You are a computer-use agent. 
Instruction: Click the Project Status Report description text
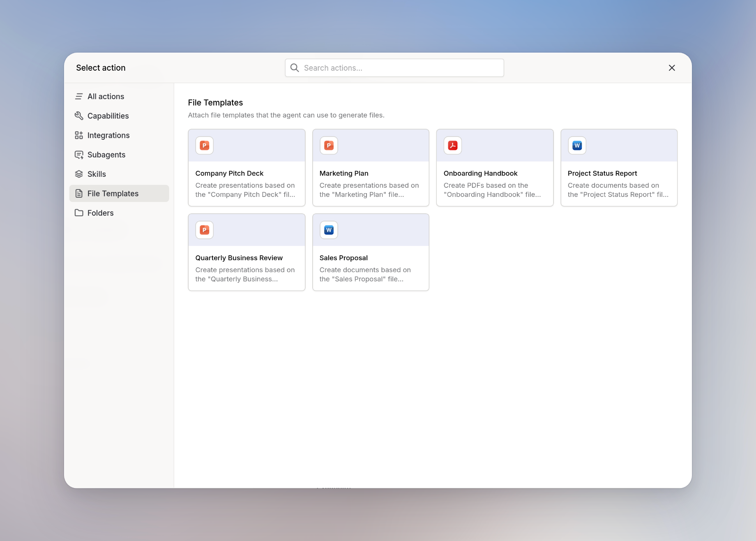(618, 190)
